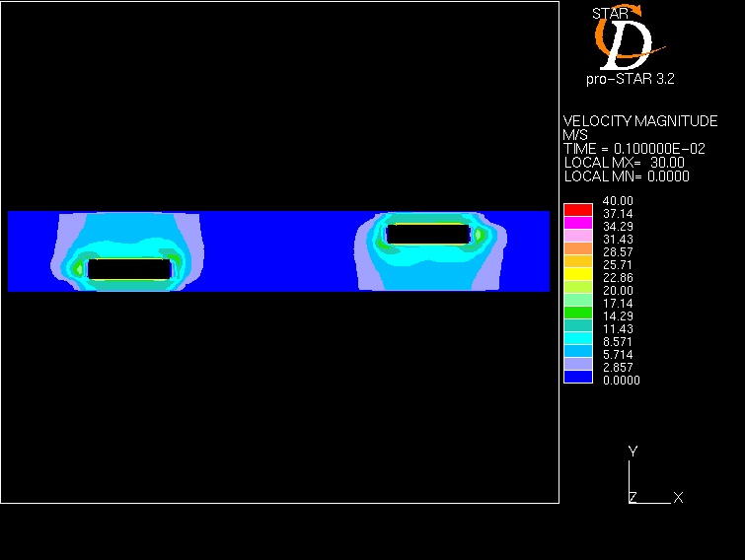The height and width of the screenshot is (560, 745).
Task: Click the 2.857 legend value
Action: [619, 368]
